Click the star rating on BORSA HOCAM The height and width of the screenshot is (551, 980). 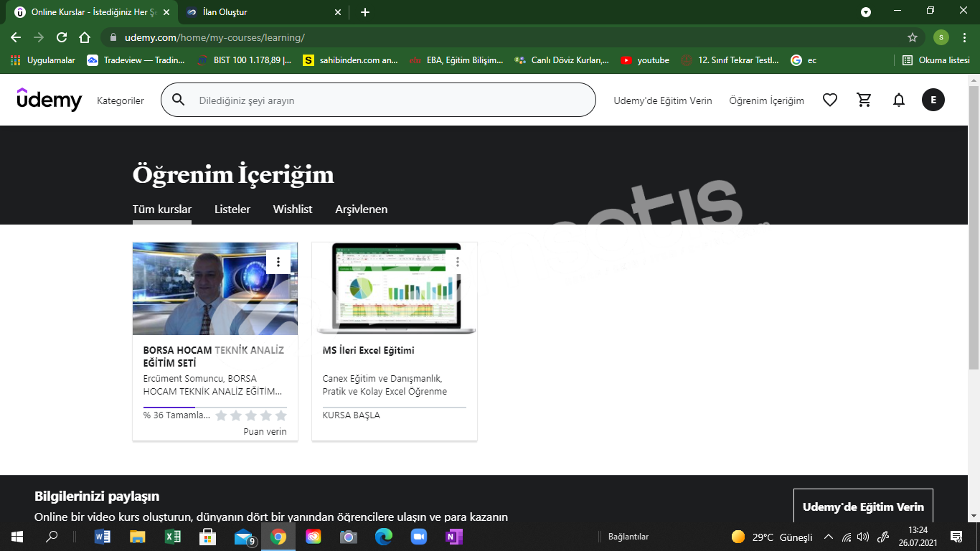point(251,415)
